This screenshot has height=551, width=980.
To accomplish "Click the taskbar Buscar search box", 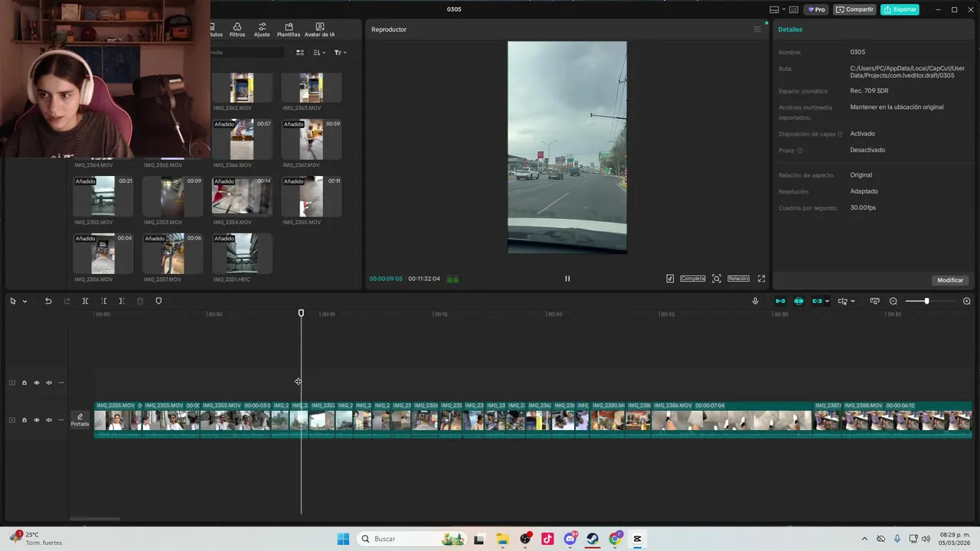I will click(412, 539).
